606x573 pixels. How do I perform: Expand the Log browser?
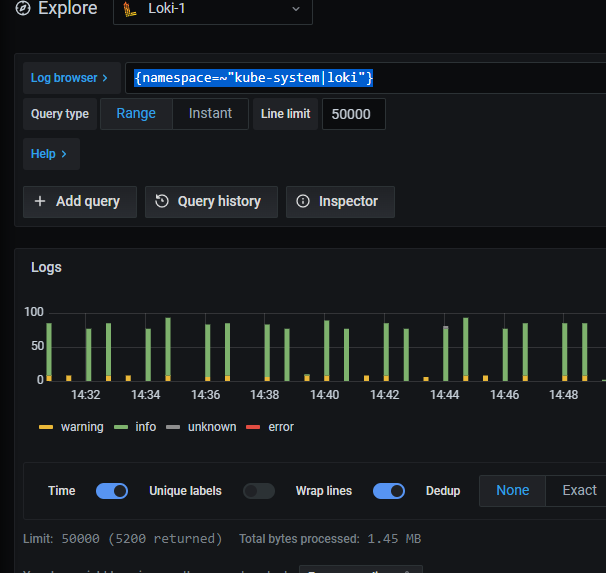[x=69, y=78]
